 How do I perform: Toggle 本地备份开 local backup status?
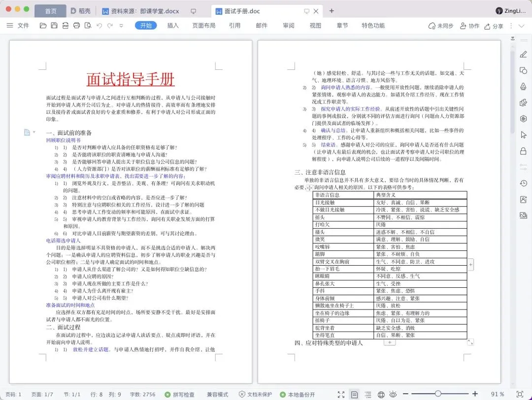tap(297, 394)
